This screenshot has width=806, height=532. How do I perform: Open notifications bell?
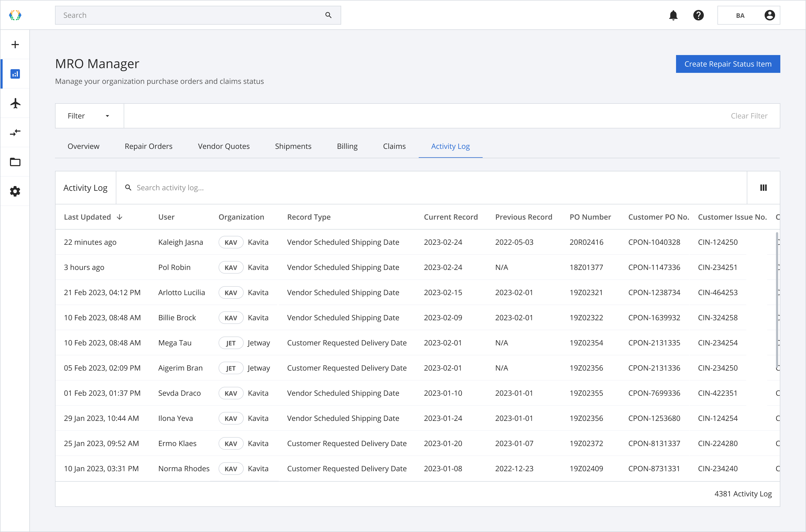[673, 15]
